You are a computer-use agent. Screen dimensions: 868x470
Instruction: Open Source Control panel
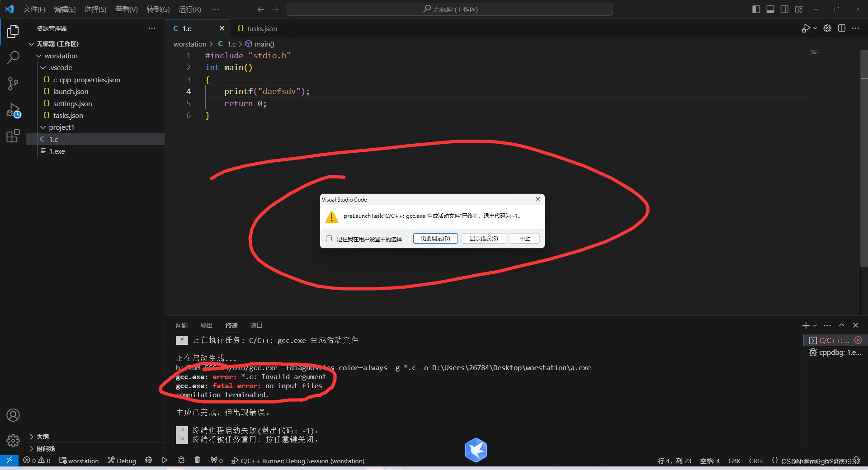pos(13,84)
